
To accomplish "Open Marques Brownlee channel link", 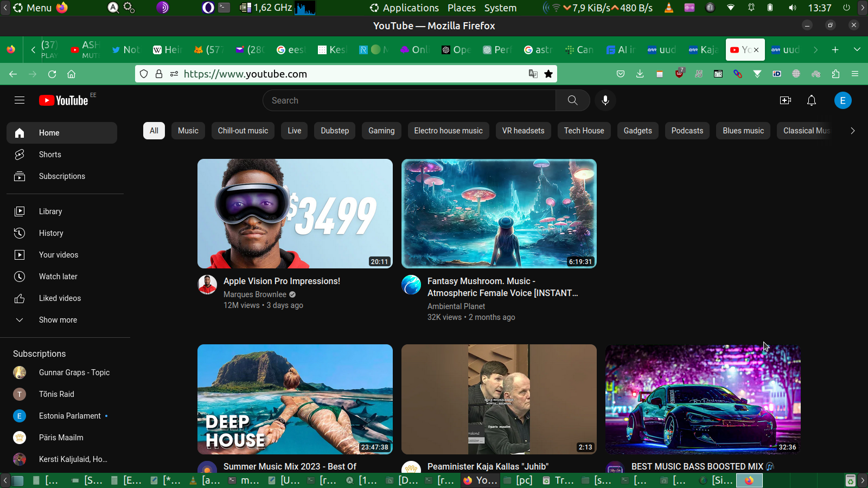I will pyautogui.click(x=255, y=294).
